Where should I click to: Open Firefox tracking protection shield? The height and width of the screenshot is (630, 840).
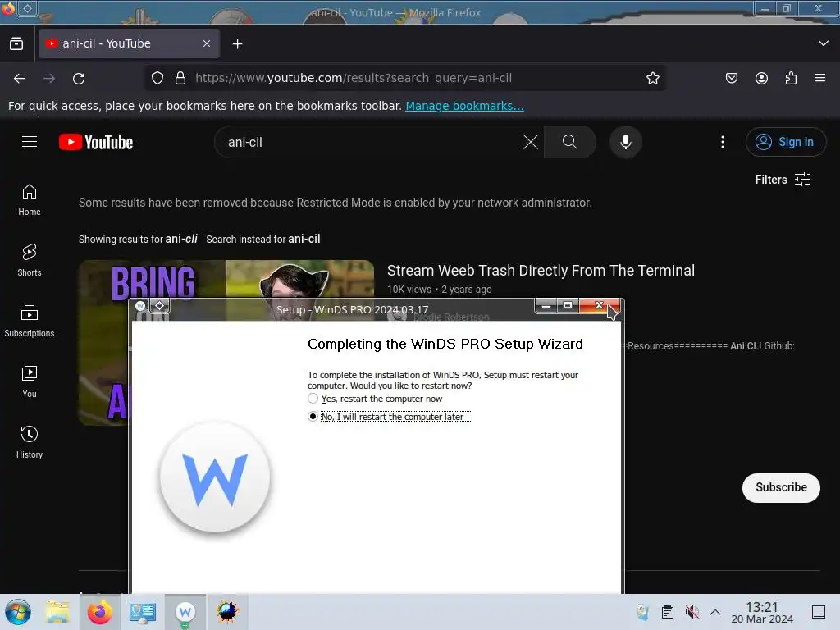pyautogui.click(x=157, y=78)
